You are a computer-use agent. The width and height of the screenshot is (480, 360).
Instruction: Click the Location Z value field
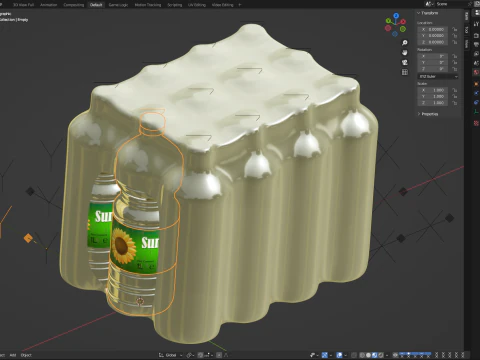[x=433, y=42]
